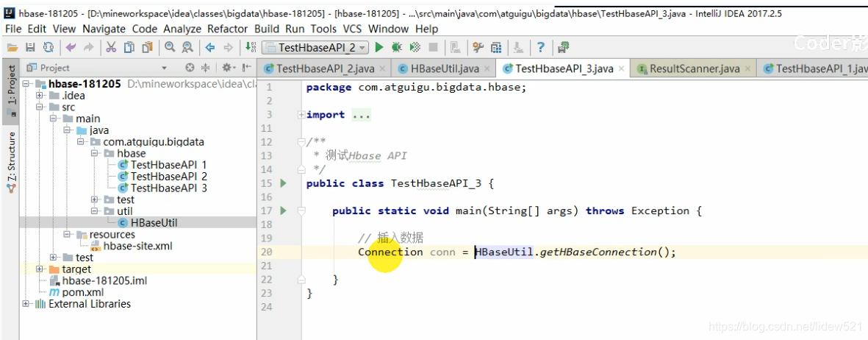Click the Debug bug icon
This screenshot has height=340, width=868.
click(x=397, y=48)
